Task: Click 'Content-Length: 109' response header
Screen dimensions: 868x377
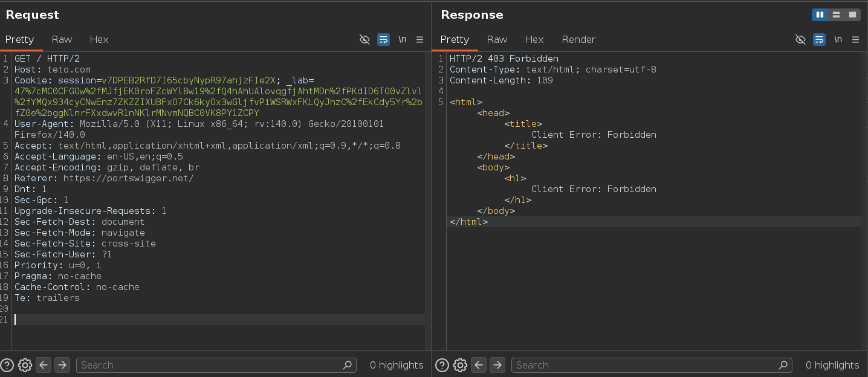Action: click(501, 80)
